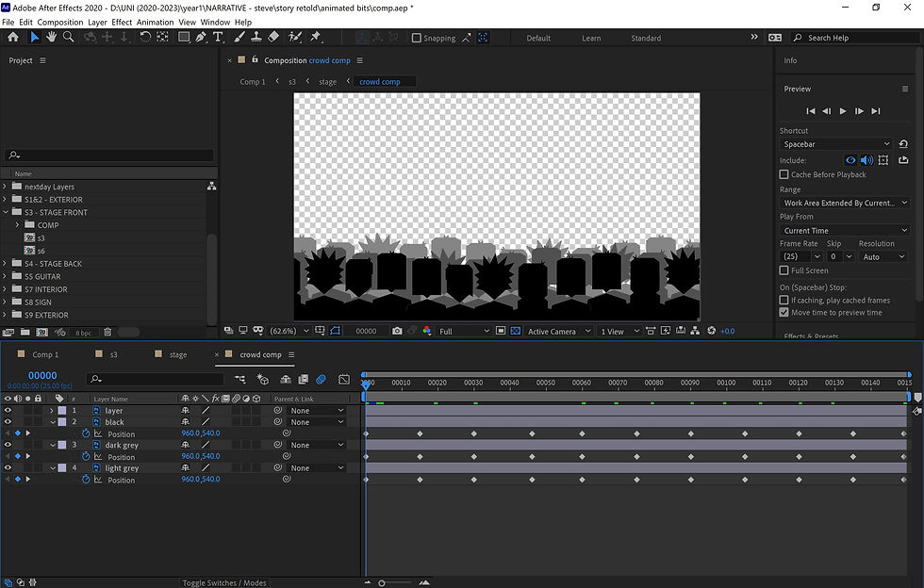The width and height of the screenshot is (924, 588).
Task: Select the Hand tool in the toolbar
Action: 51,38
